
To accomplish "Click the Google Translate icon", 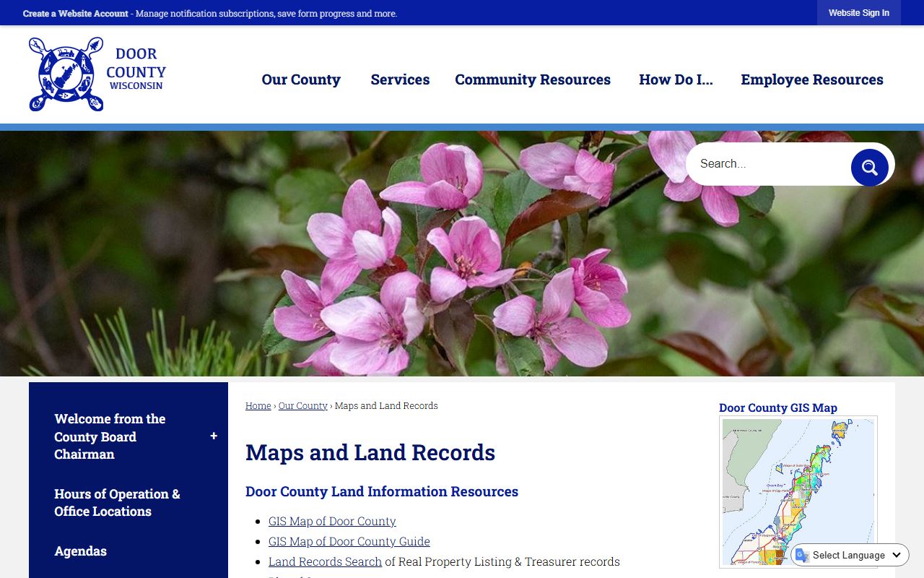I will click(x=802, y=555).
